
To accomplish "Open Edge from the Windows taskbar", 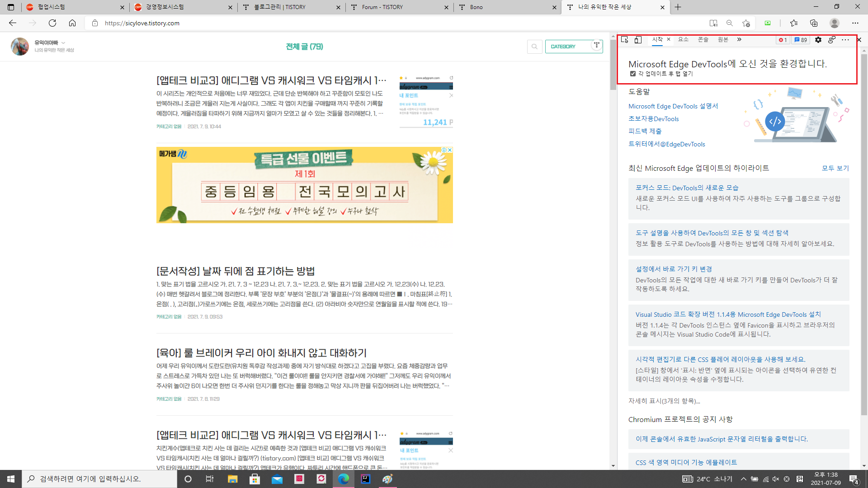I will tap(344, 479).
